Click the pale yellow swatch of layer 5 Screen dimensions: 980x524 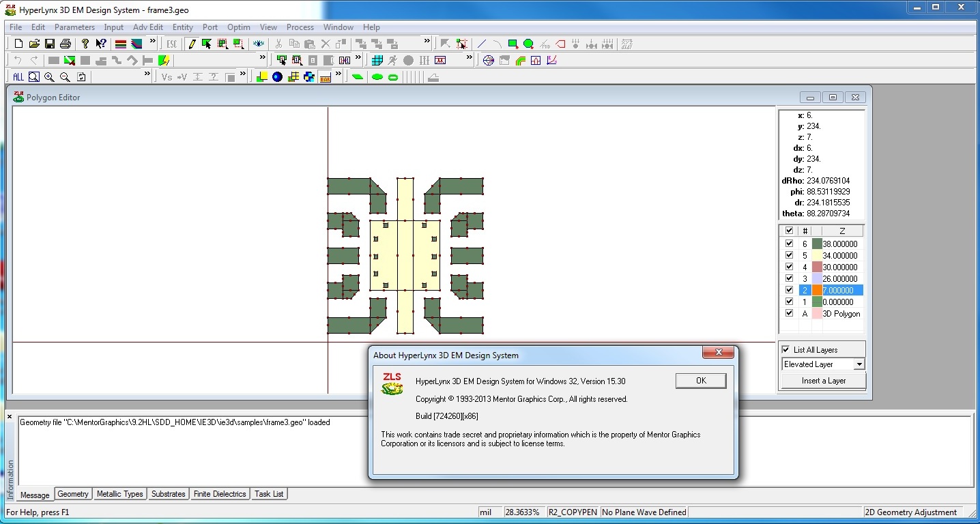coord(817,255)
